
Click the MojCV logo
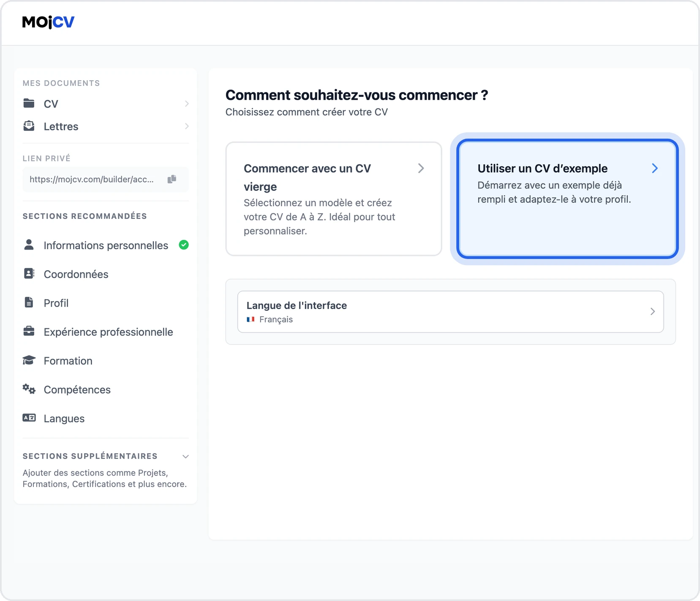click(x=48, y=22)
